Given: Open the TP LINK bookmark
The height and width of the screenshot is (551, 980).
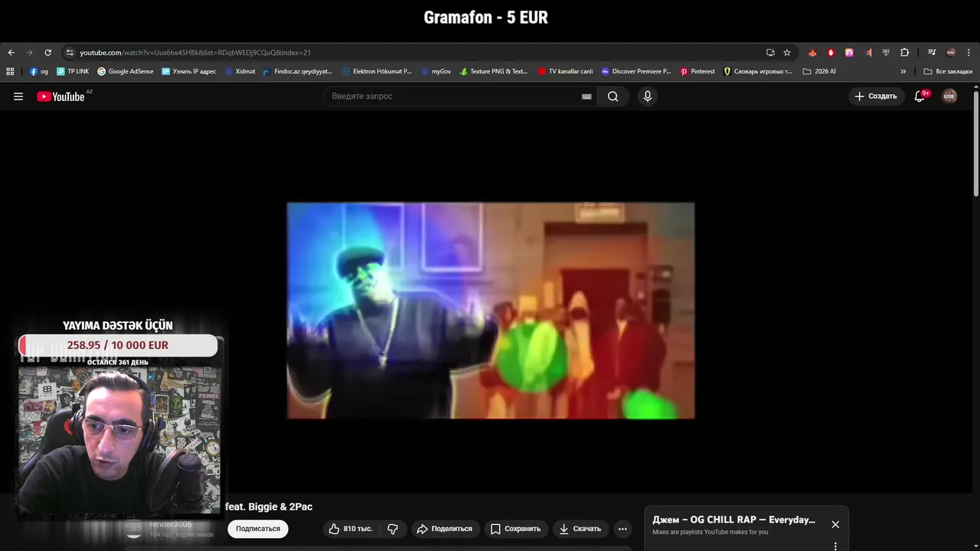Looking at the screenshot, I should click(x=73, y=71).
